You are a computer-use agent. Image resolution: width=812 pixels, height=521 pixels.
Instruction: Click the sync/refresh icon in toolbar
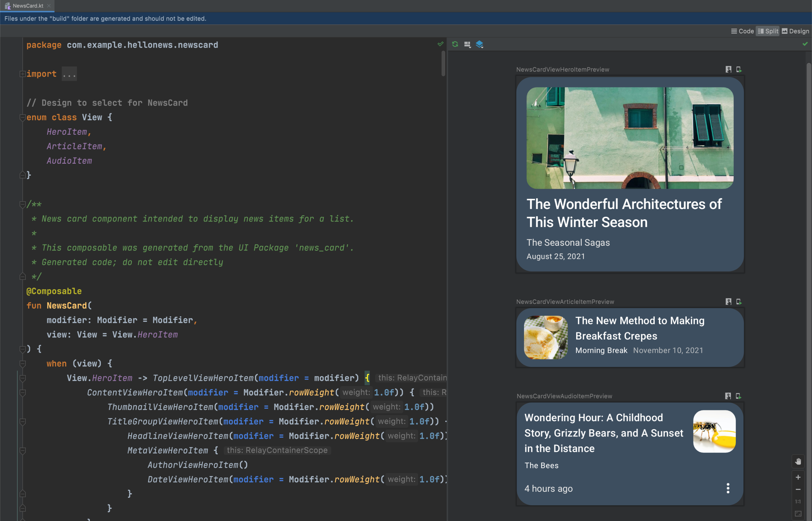[x=455, y=44]
